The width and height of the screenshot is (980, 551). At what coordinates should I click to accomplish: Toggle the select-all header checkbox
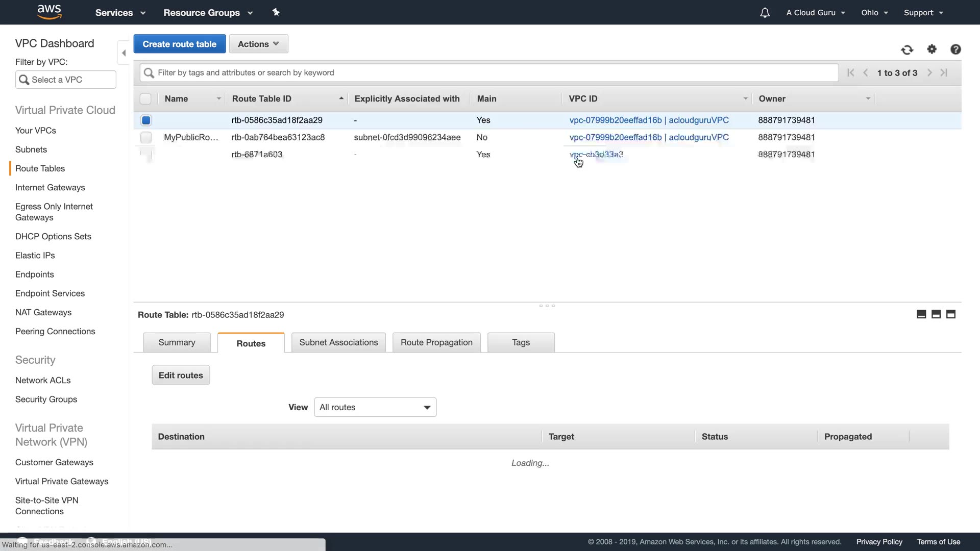coord(145,99)
